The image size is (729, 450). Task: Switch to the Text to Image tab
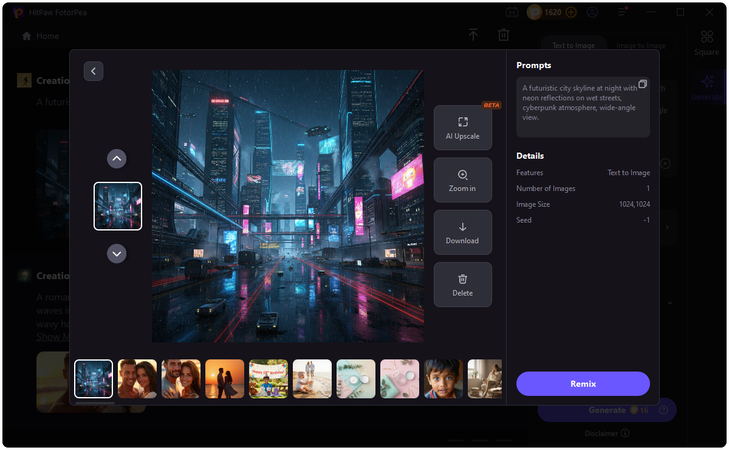573,46
